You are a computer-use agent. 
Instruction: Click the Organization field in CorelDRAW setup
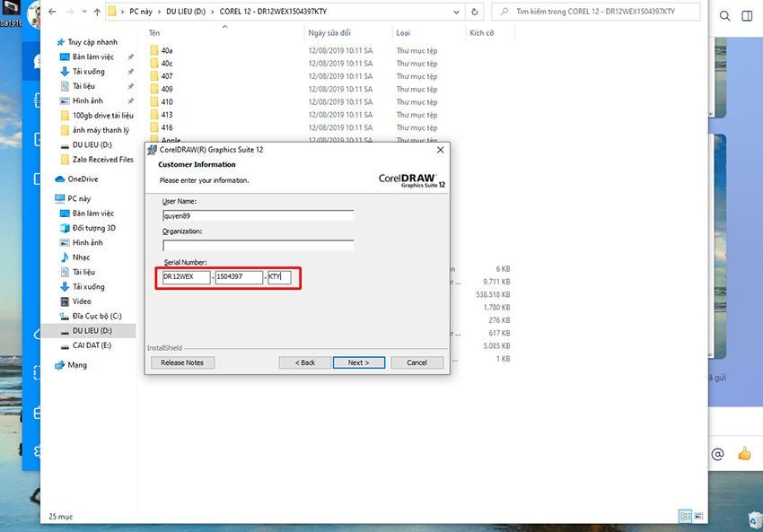click(x=259, y=246)
